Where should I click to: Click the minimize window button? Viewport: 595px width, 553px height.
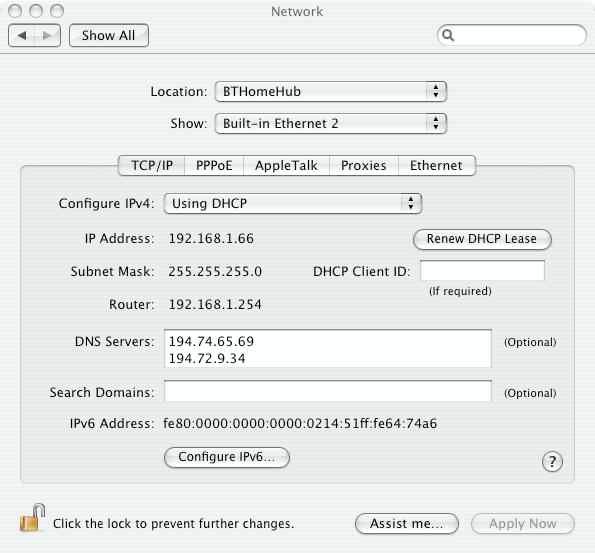[36, 11]
